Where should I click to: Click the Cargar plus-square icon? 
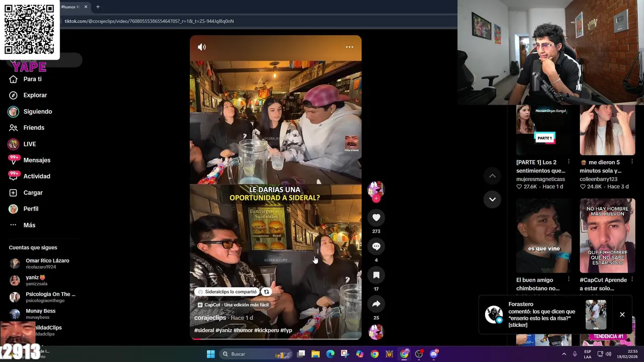13,193
